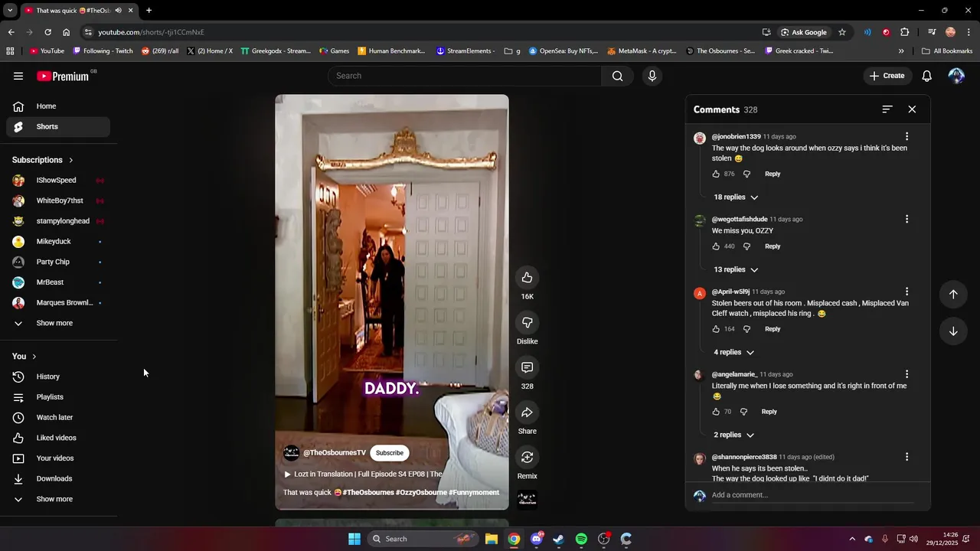Dislike the @April-w5l9j comment

[746, 329]
